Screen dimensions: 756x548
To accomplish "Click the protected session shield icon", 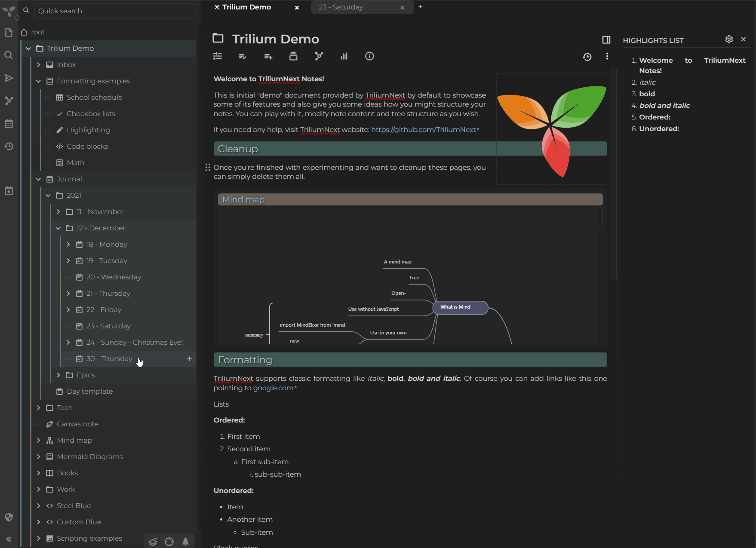I will point(9,517).
